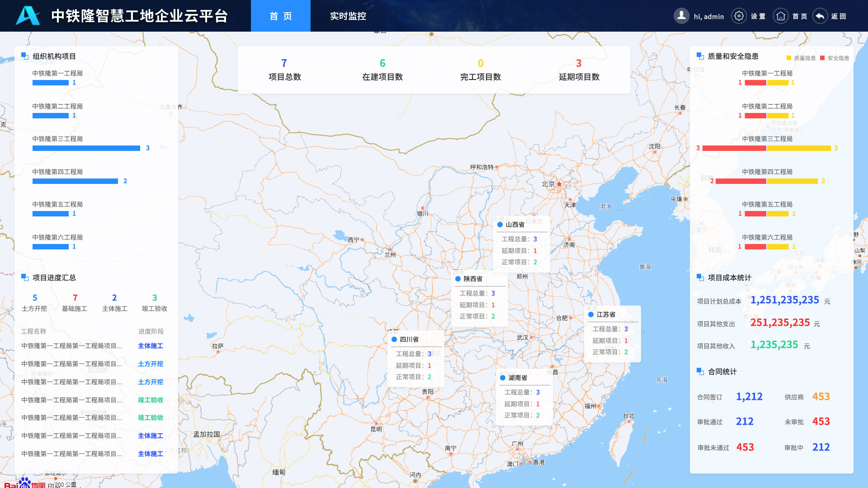Open the 实时监控 tab
The image size is (868, 488).
tap(348, 16)
